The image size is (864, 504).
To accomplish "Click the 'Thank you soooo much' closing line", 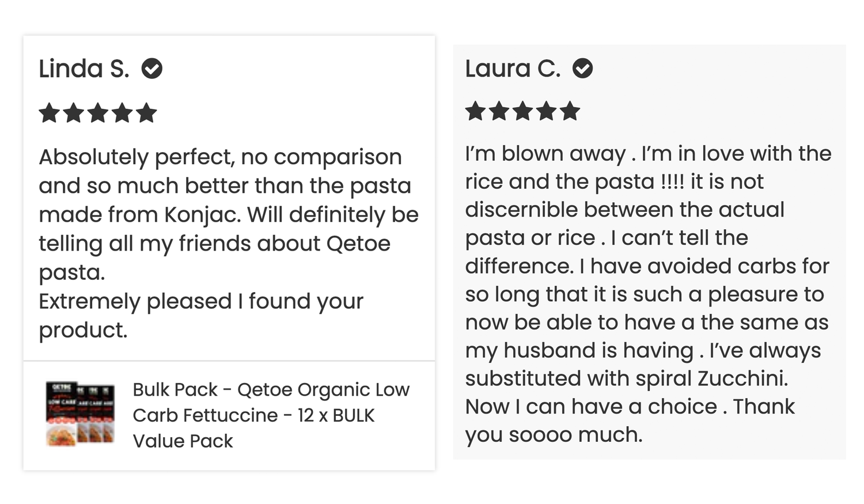I will pyautogui.click(x=630, y=420).
